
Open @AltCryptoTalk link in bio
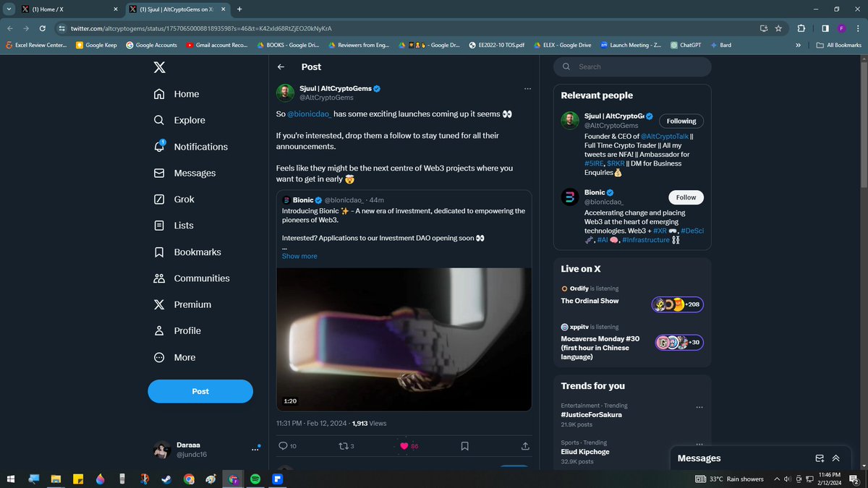664,136
